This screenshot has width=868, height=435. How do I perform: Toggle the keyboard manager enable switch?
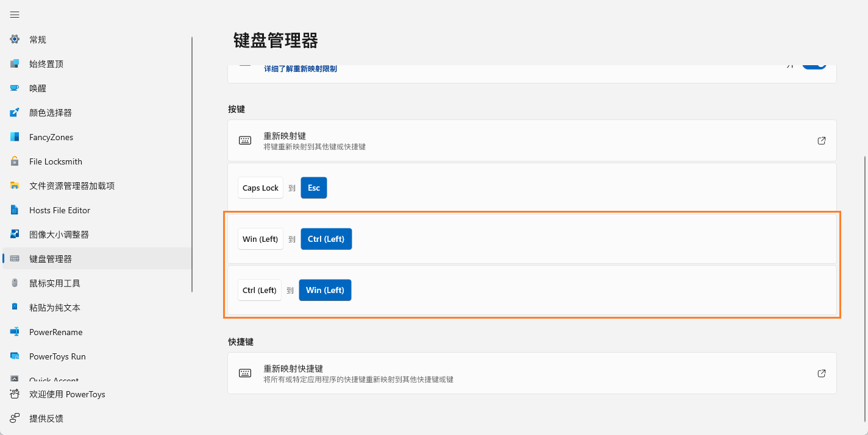coord(814,66)
